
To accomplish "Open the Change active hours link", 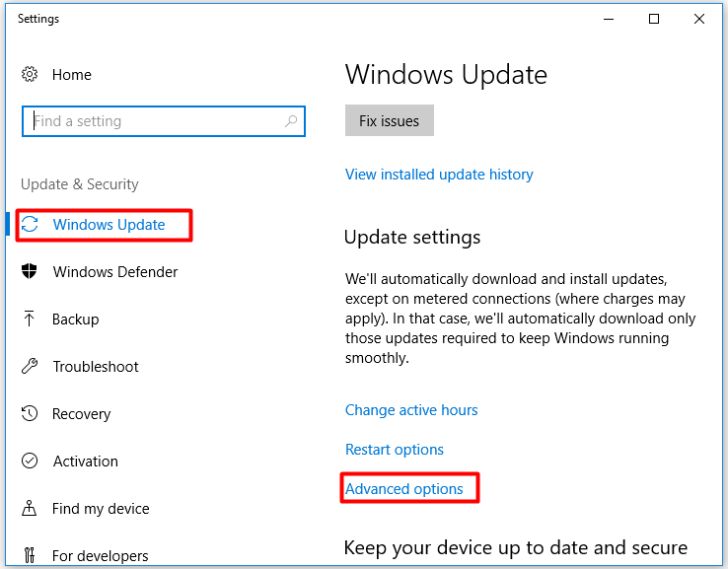I will pyautogui.click(x=411, y=410).
